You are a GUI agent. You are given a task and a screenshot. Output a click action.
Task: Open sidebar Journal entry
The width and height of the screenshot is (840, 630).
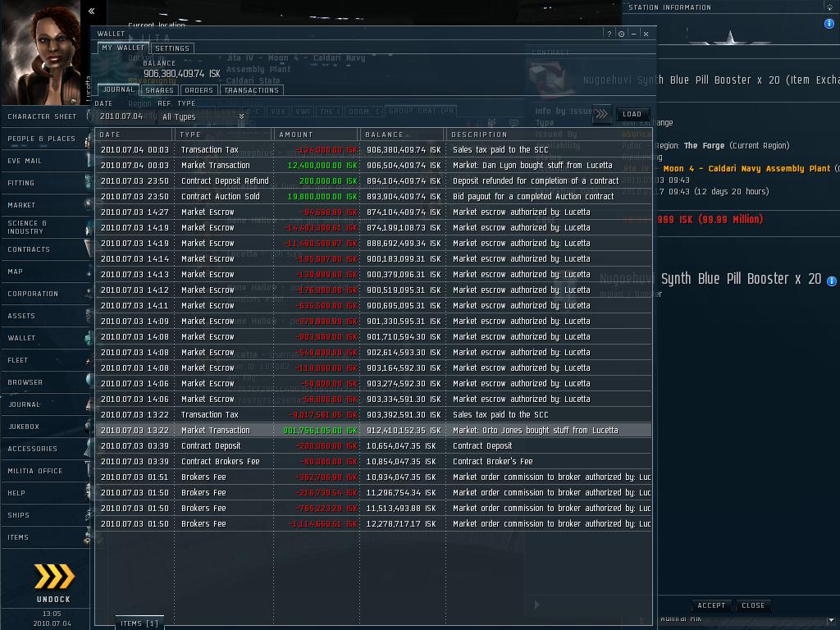[x=46, y=404]
